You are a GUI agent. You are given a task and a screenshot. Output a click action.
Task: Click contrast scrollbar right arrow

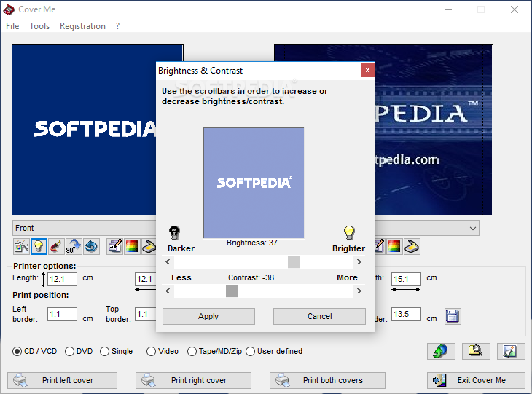coord(359,291)
